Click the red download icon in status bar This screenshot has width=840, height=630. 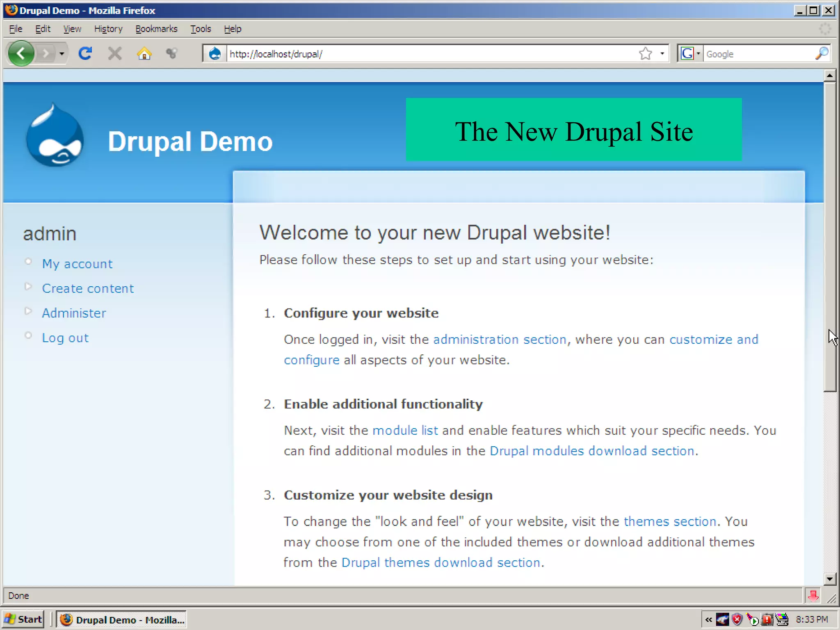pos(813,596)
